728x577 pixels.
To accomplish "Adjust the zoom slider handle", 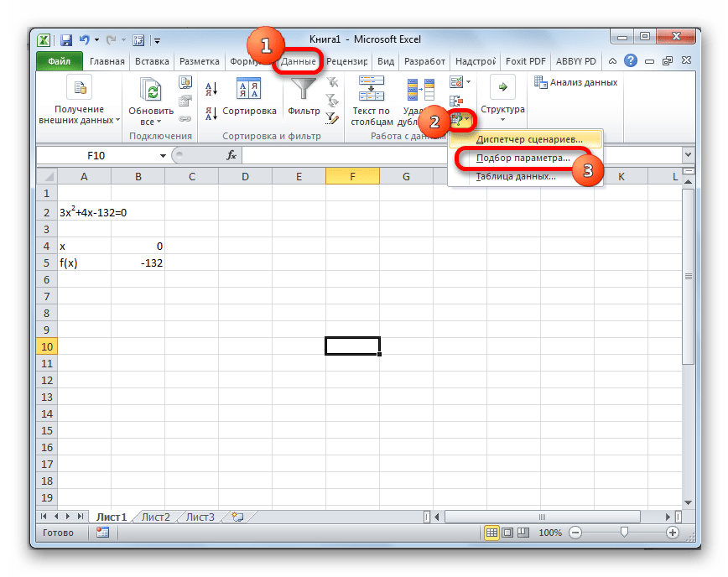I will (624, 532).
